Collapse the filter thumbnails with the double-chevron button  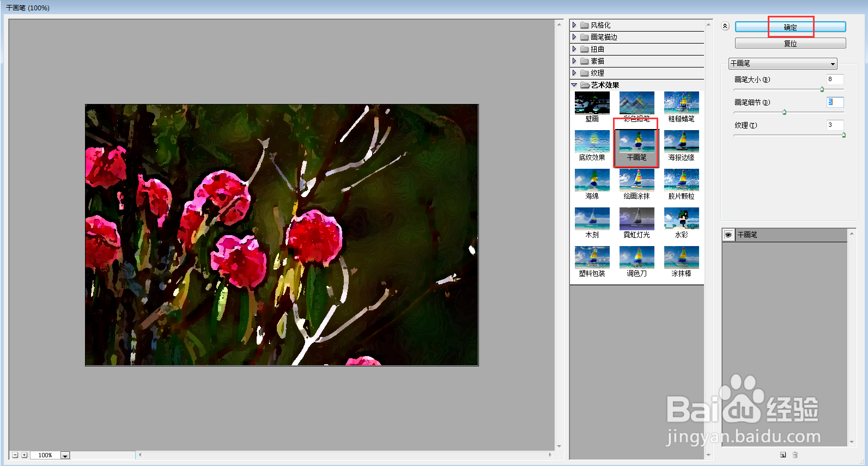(725, 26)
